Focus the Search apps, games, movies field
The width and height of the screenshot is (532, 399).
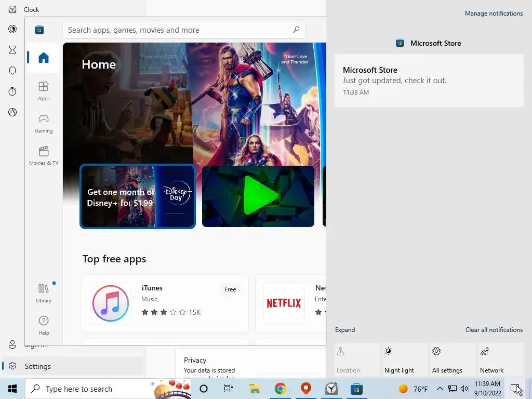(183, 30)
